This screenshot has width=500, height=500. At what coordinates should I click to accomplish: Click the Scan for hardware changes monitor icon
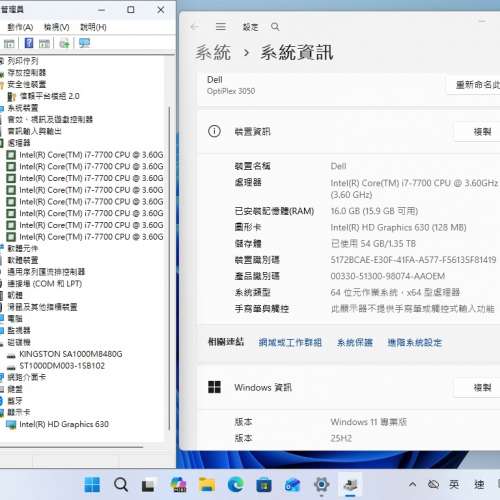coord(84,43)
